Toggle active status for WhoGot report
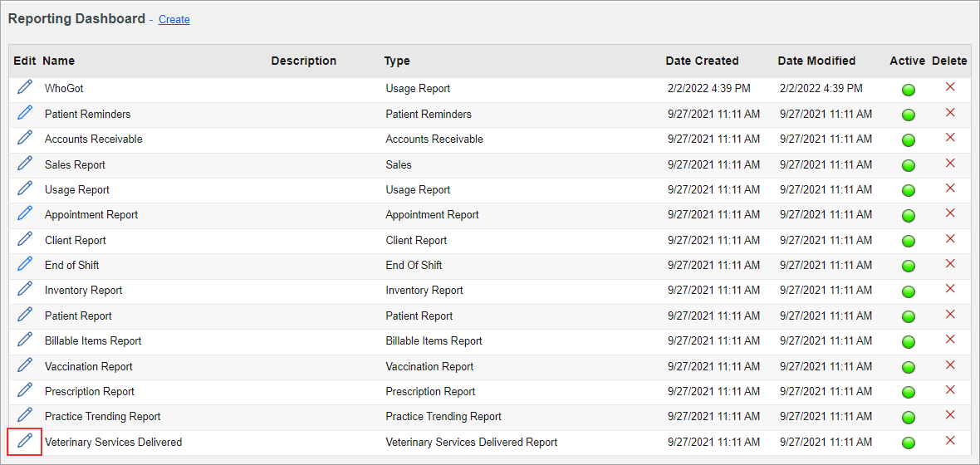The height and width of the screenshot is (465, 980). click(x=909, y=90)
